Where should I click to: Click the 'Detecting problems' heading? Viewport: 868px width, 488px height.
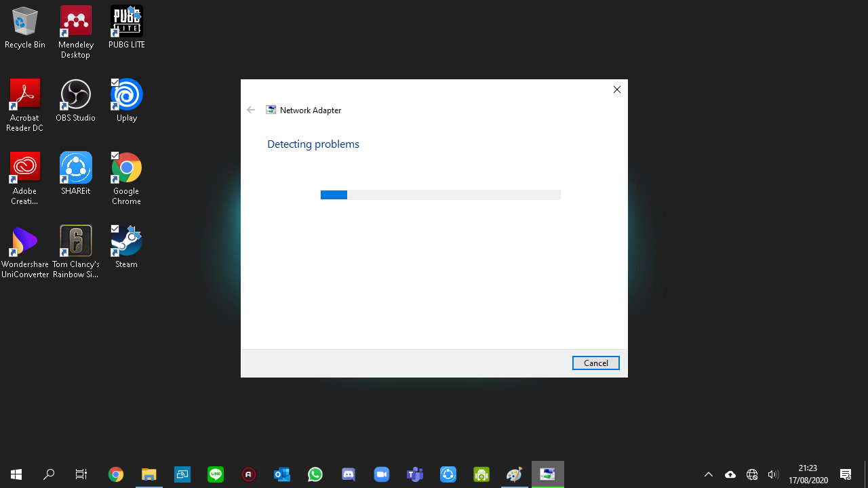click(313, 144)
